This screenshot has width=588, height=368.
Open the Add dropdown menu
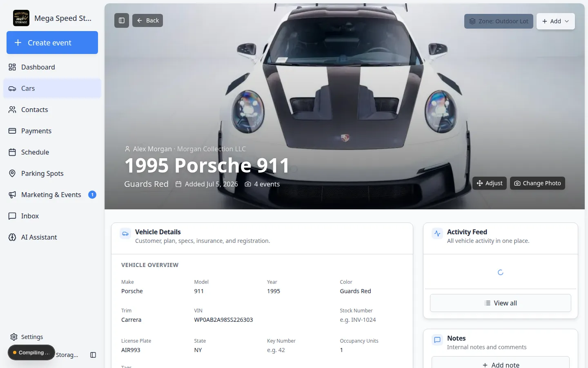(x=555, y=21)
